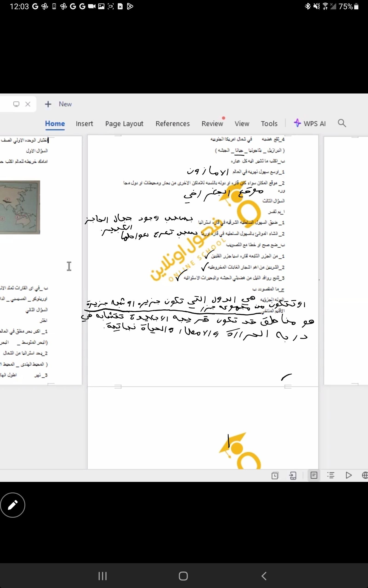Screen dimensions: 368x588
Task: Switch to the View tab
Action: [242, 124]
